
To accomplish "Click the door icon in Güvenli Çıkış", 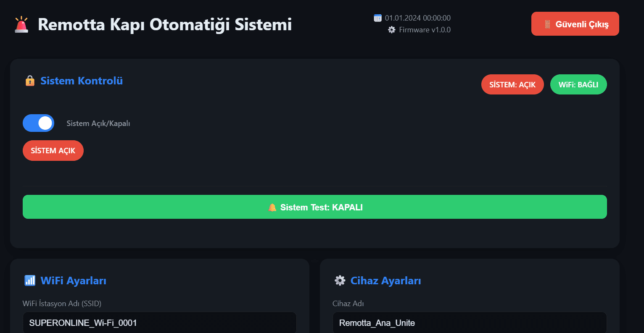I will [x=547, y=24].
